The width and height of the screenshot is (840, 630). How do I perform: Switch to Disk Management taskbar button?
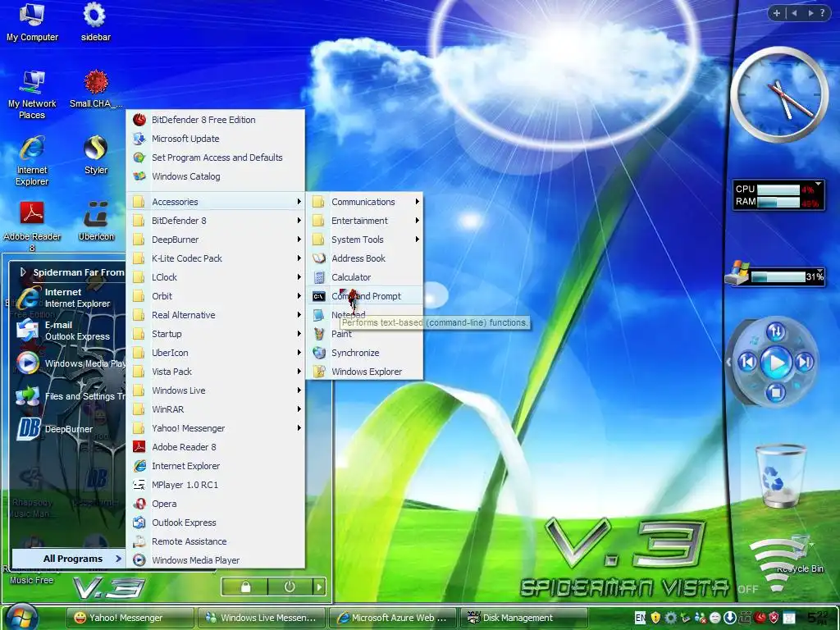click(x=523, y=618)
